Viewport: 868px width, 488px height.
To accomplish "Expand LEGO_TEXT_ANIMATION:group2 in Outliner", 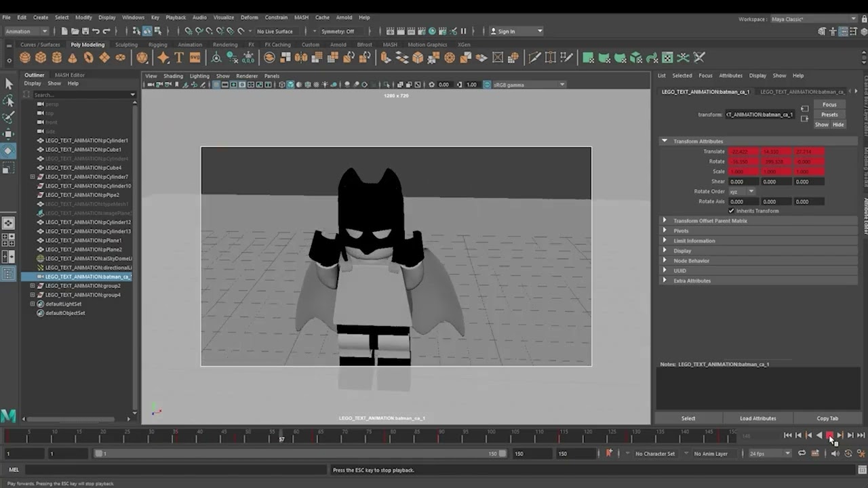I will (33, 286).
